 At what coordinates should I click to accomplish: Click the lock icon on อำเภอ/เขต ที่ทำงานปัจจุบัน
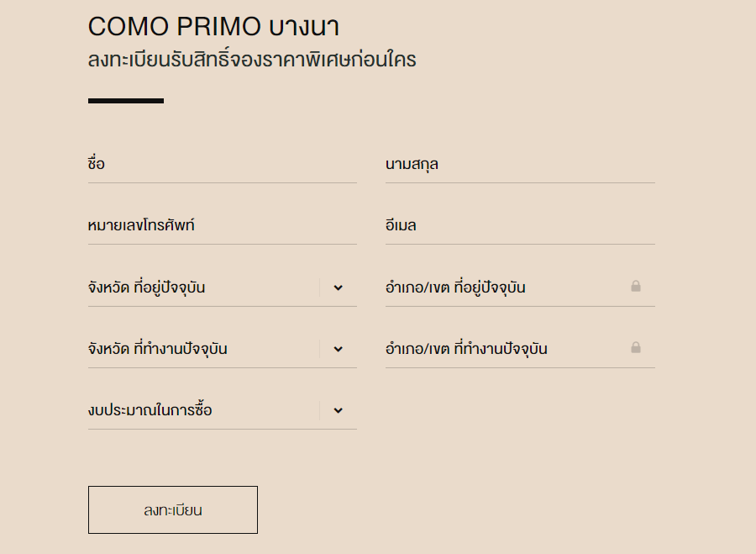pyautogui.click(x=636, y=348)
